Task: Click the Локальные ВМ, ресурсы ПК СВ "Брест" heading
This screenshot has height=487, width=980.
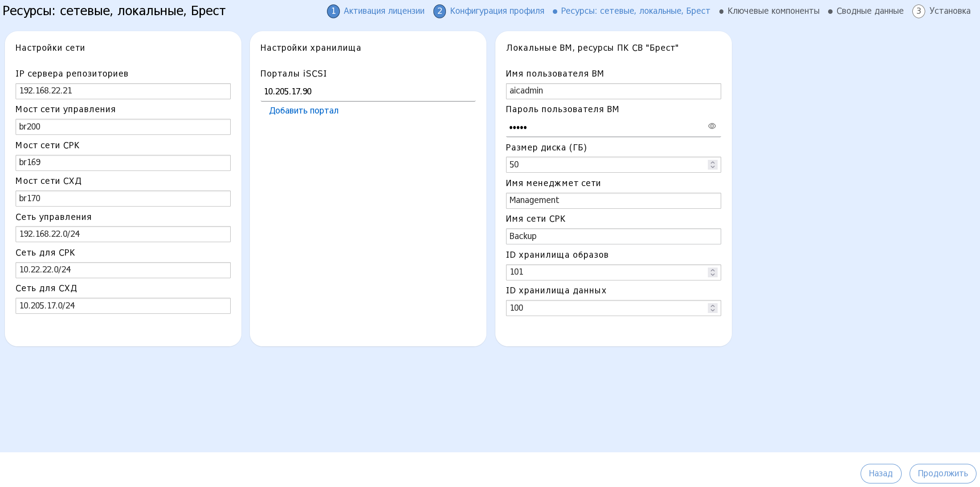Action: click(592, 48)
